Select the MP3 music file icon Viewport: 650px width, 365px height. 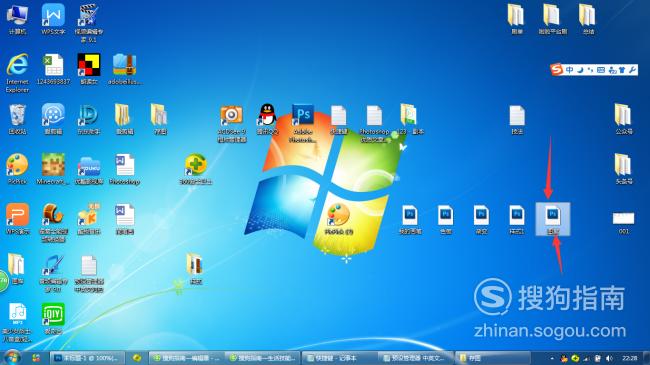pyautogui.click(x=17, y=322)
